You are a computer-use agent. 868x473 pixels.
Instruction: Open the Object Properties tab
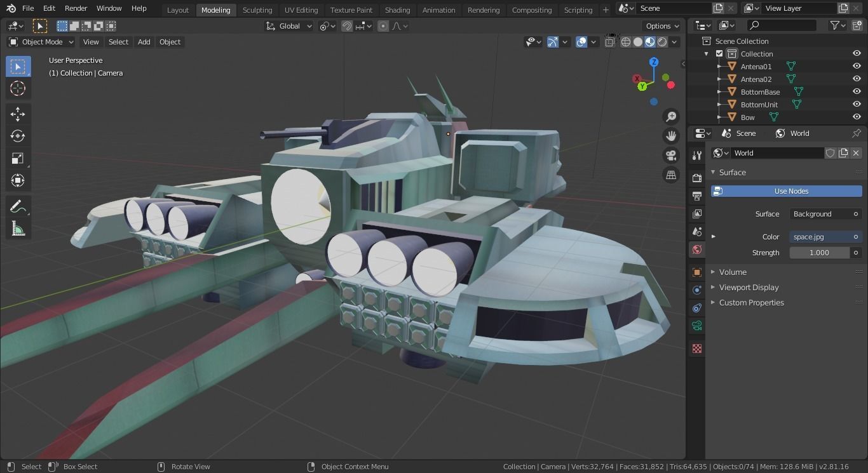[x=696, y=272]
